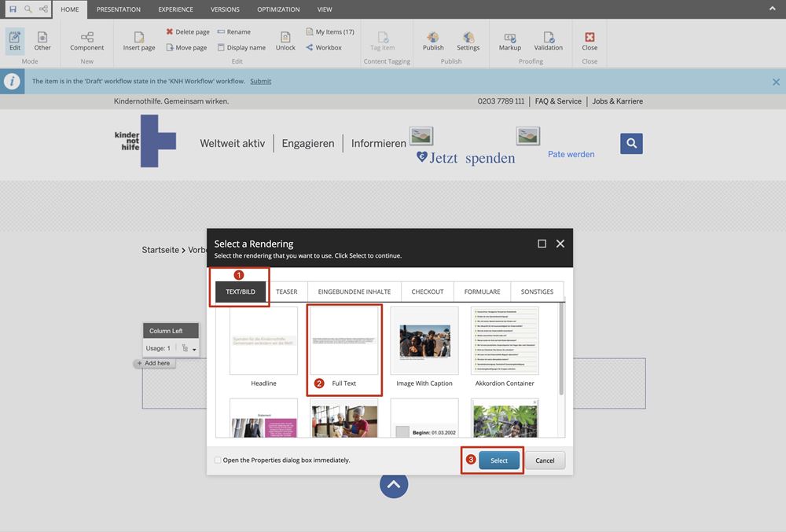Check Open the Properties dialog box immediately

click(x=218, y=460)
